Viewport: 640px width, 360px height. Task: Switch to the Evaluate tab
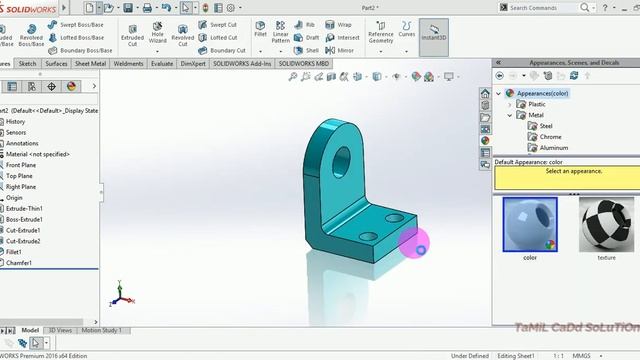(162, 64)
